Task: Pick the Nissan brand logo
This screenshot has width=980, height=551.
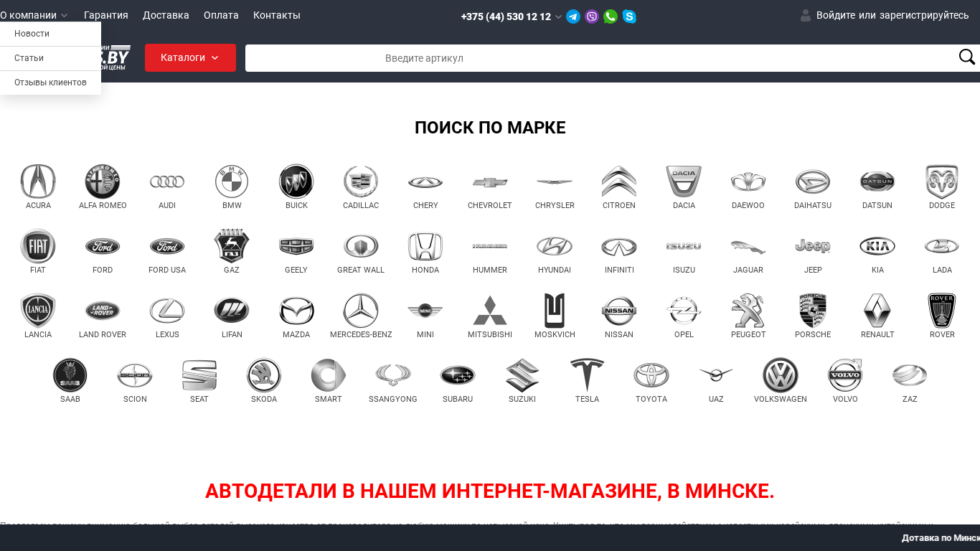Action: pyautogui.click(x=619, y=311)
